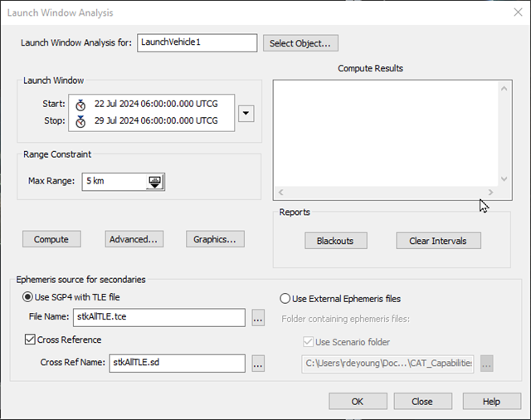Select Use SGP4 with TLE file
Image resolution: width=531 pixels, height=420 pixels.
27,298
